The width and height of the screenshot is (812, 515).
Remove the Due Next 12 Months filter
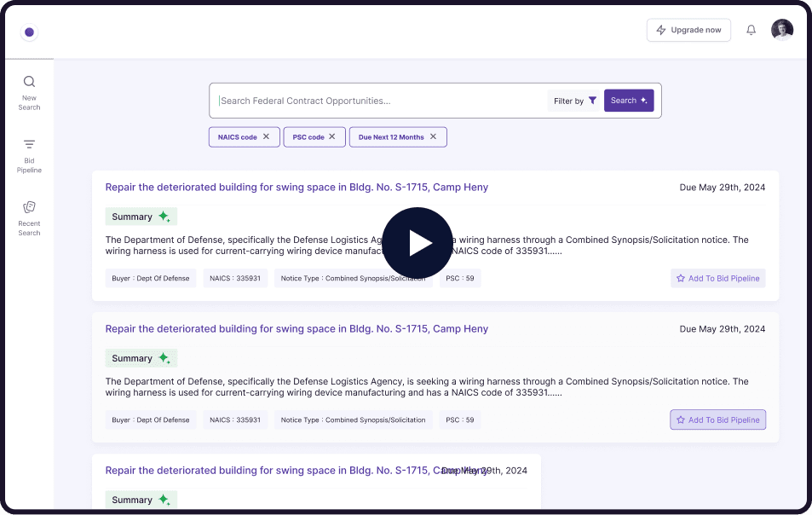[433, 136]
